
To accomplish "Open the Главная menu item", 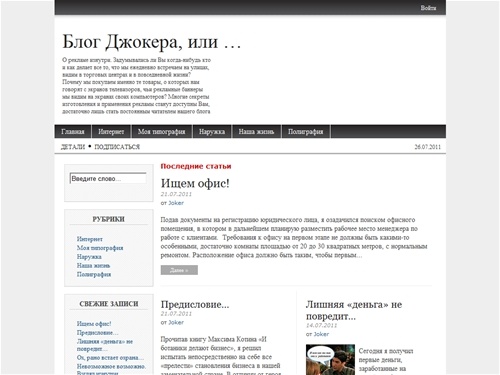I will click(73, 132).
